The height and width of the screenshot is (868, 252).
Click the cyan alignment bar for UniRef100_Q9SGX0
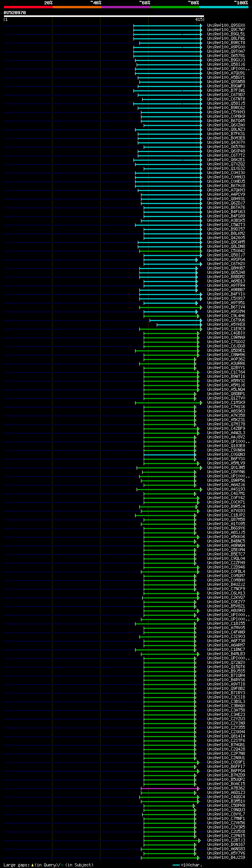[168, 26]
